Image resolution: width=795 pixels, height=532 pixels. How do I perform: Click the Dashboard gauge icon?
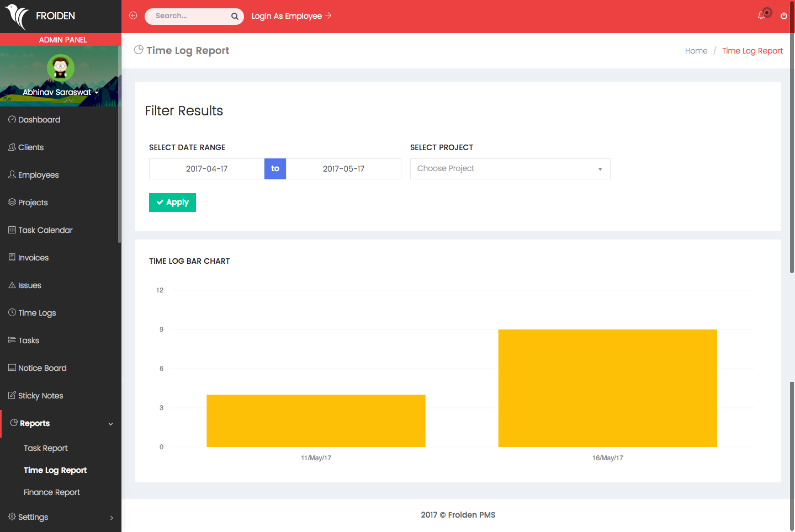coord(12,120)
